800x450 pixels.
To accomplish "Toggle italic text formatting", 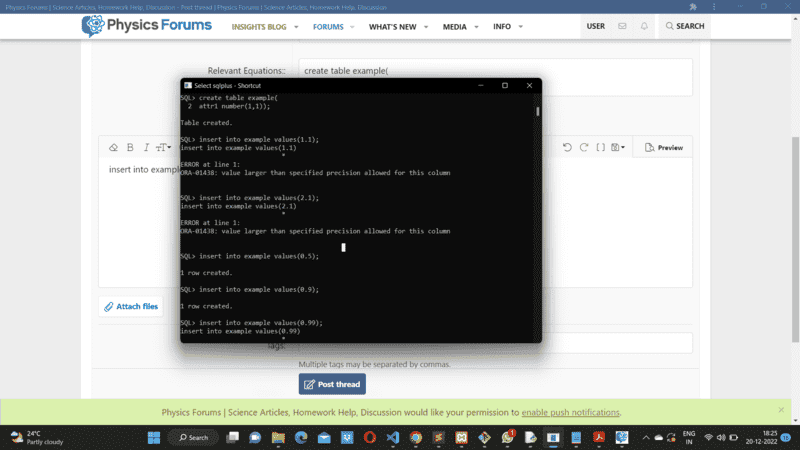I will pyautogui.click(x=146, y=147).
